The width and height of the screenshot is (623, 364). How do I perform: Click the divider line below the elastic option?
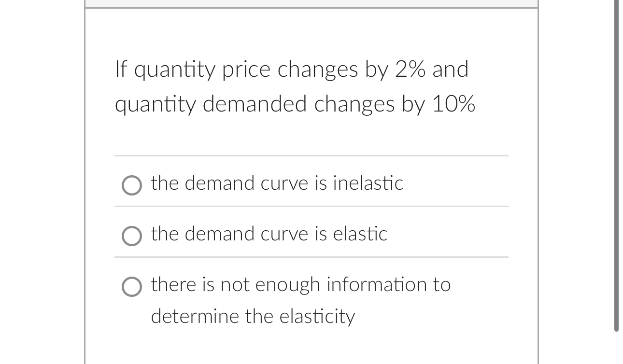tap(311, 256)
